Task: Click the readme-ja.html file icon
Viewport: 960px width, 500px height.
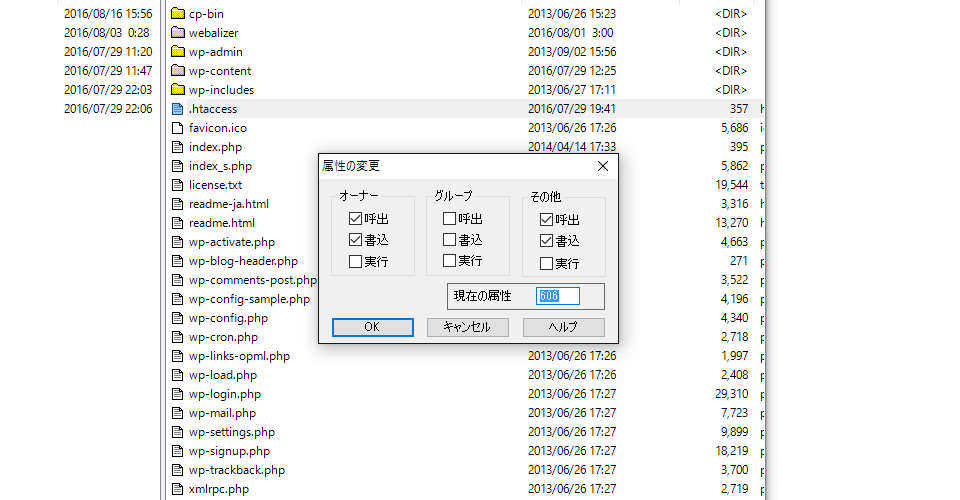Action: pos(178,204)
